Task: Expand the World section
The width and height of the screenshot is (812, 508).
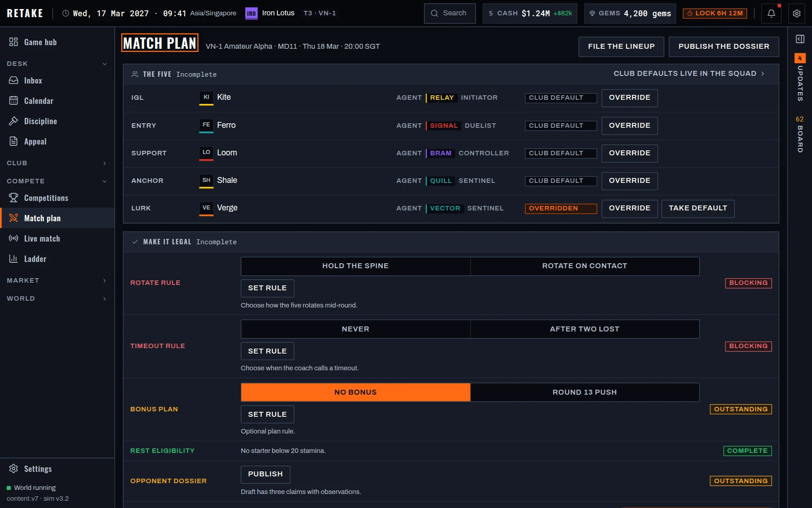Action: pyautogui.click(x=57, y=298)
